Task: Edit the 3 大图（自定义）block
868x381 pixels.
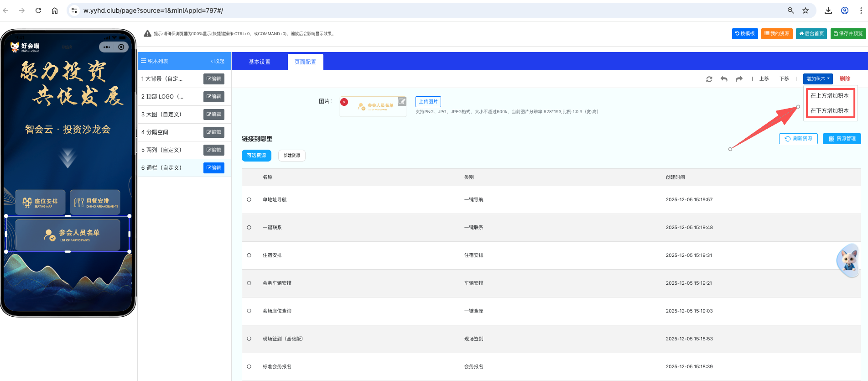Action: pos(213,115)
